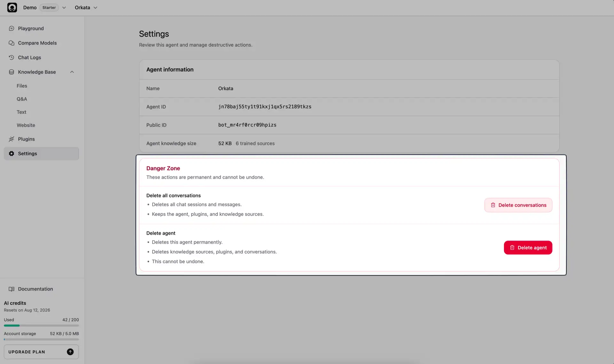Click the Upgrade Plan button

41,352
